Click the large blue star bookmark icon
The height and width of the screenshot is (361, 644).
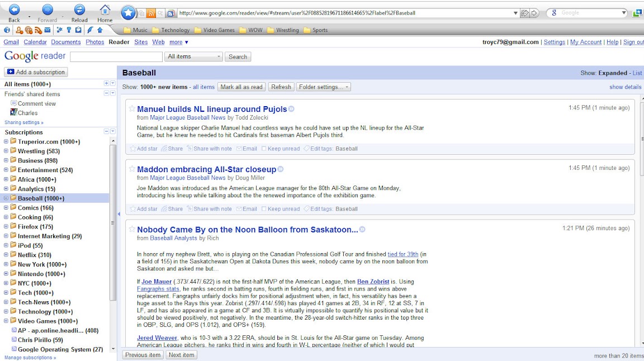tap(128, 13)
